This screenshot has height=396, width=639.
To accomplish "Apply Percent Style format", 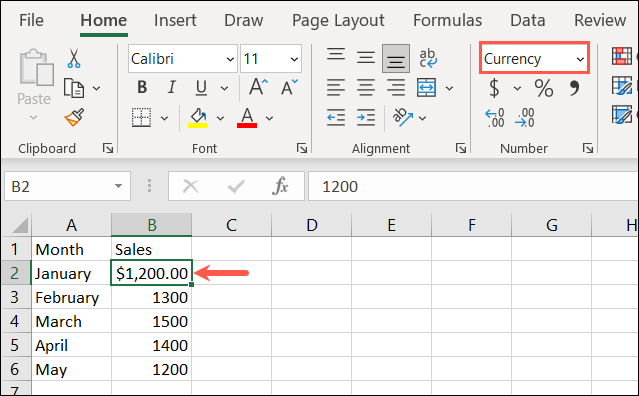I will pyautogui.click(x=544, y=88).
